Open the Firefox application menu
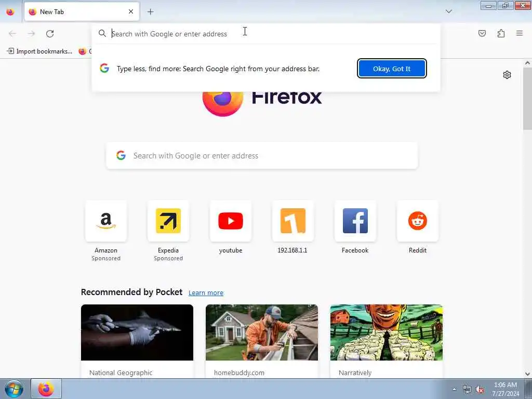The height and width of the screenshot is (399, 532). click(520, 33)
